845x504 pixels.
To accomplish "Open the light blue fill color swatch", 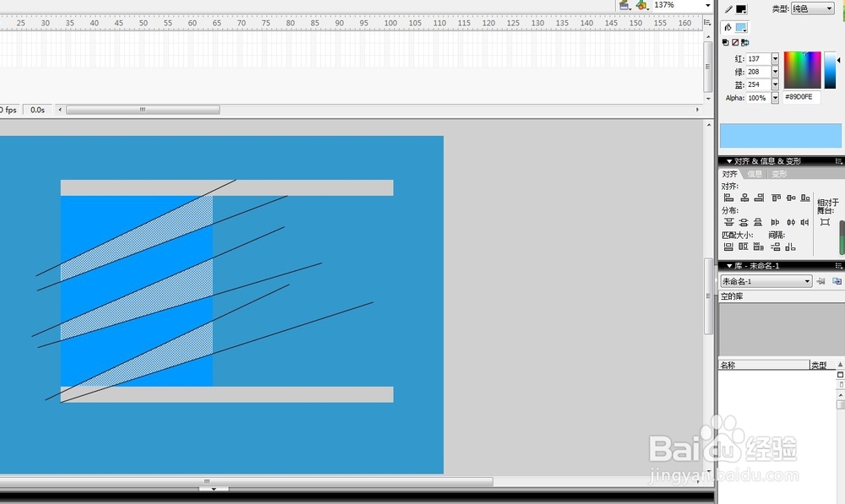I will (742, 28).
